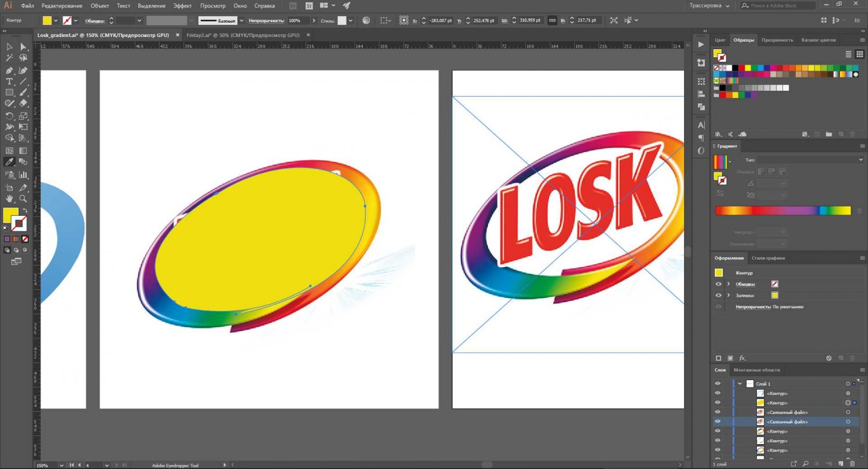Click the Обводка label in control bar
This screenshot has height=469, width=868.
(x=95, y=20)
